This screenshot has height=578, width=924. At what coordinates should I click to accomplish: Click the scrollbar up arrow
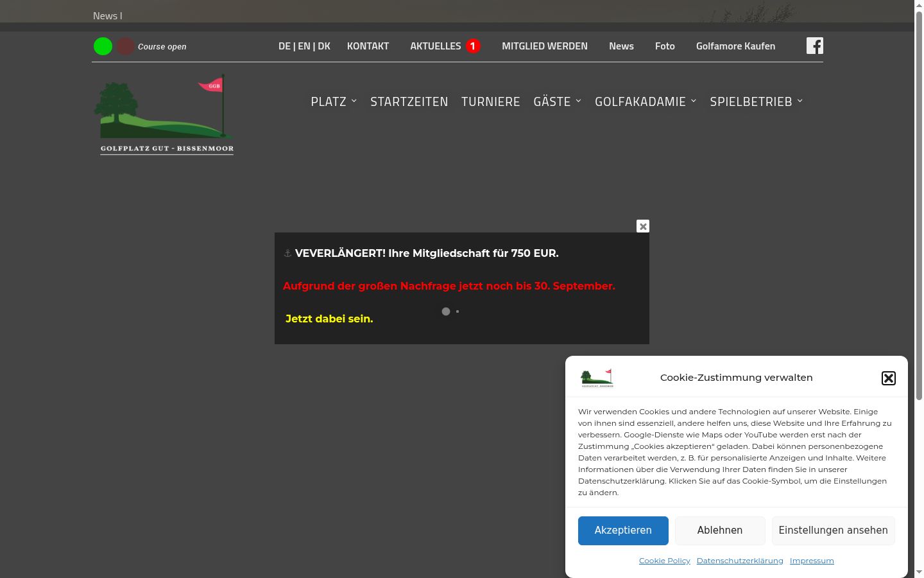(x=919, y=5)
